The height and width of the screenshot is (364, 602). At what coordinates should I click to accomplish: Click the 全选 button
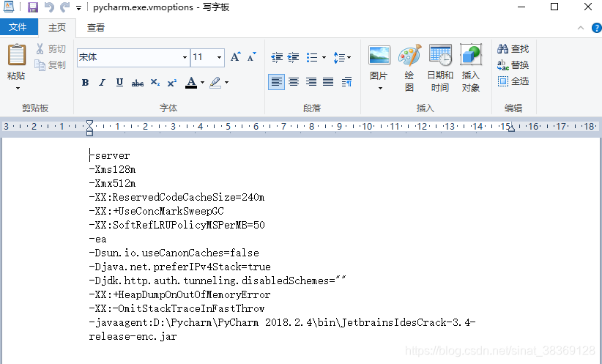(x=513, y=81)
